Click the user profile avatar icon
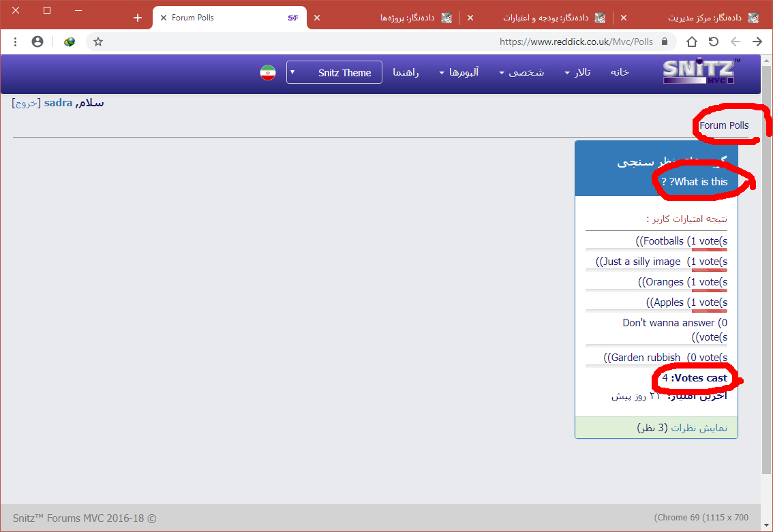Screen dimensions: 773x532 pos(37,42)
